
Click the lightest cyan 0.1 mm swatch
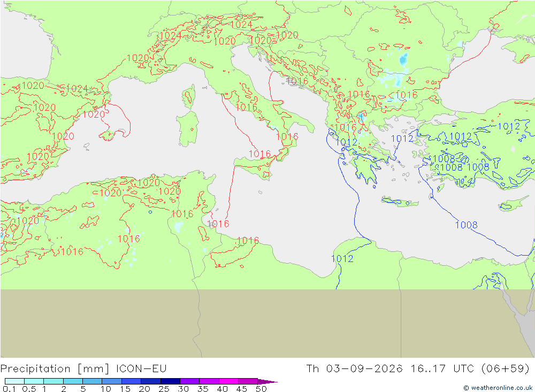pyautogui.click(x=14, y=381)
